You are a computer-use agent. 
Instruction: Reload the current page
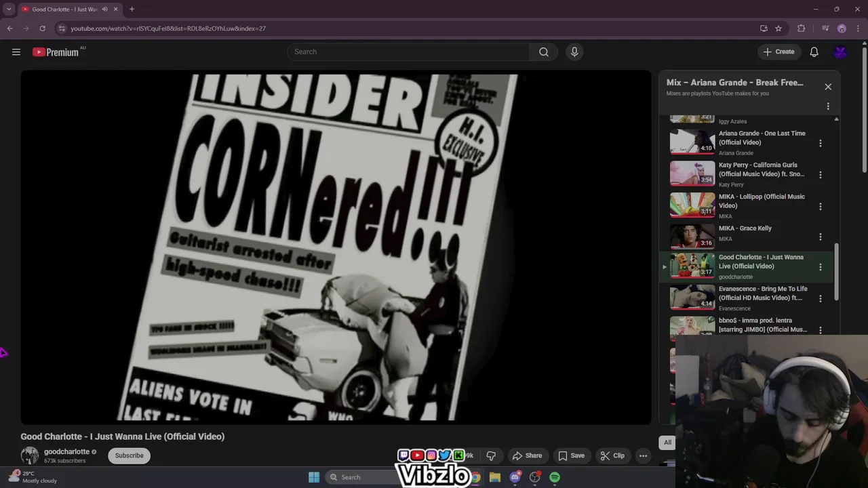click(42, 28)
